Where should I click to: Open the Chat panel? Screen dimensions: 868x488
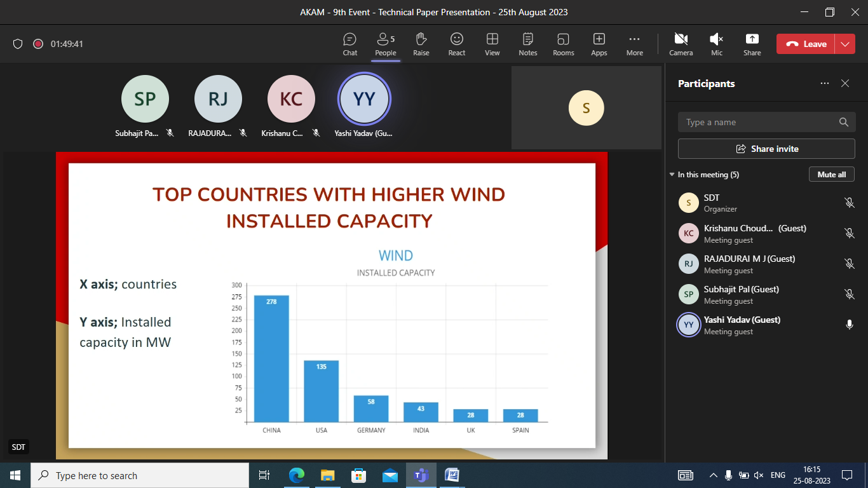[x=349, y=44]
